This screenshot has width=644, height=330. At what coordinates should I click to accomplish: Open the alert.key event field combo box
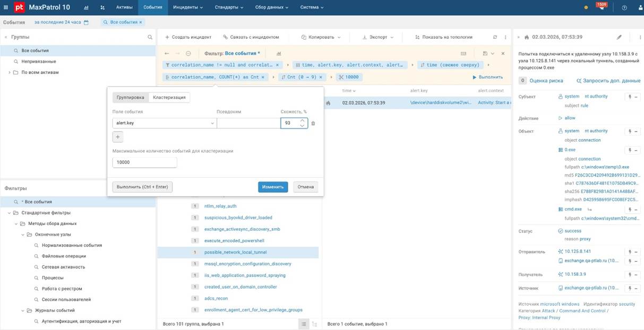(164, 123)
